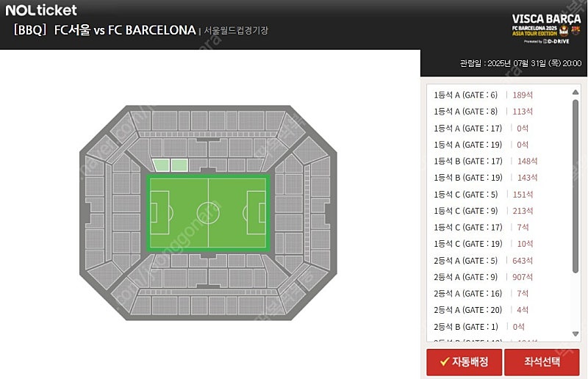Click the scroll-down arrow of seat list
Viewport: 588px width, 379px height.
point(576,333)
